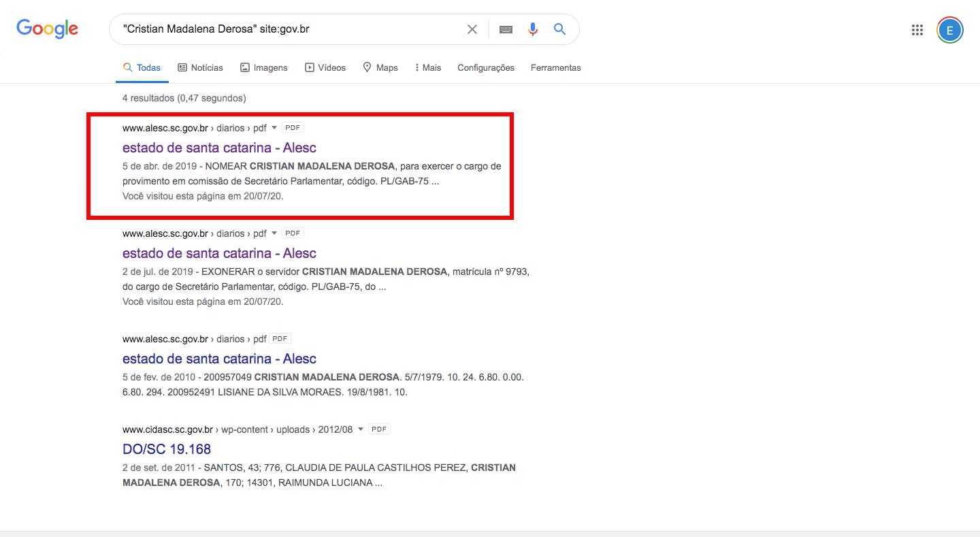Switch to Notícias tab

pos(200,68)
